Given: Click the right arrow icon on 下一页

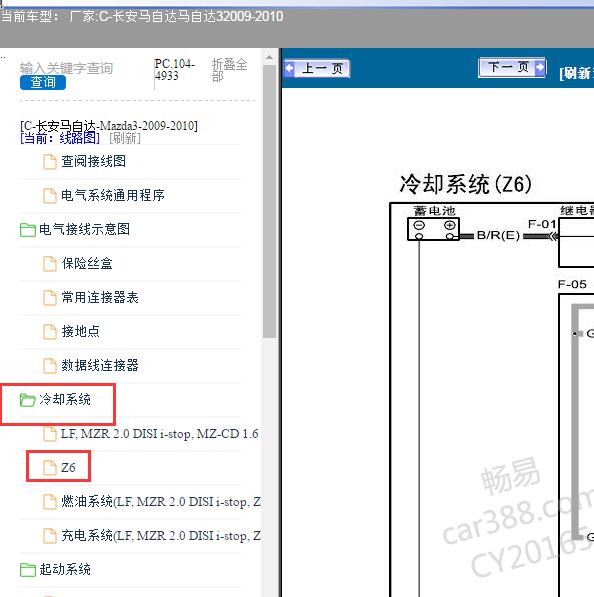Looking at the screenshot, I should (x=540, y=67).
